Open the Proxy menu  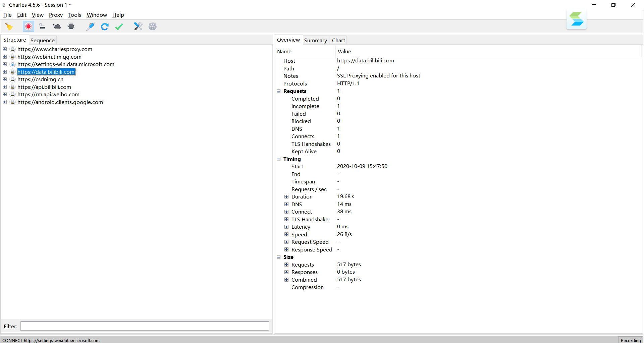[56, 15]
